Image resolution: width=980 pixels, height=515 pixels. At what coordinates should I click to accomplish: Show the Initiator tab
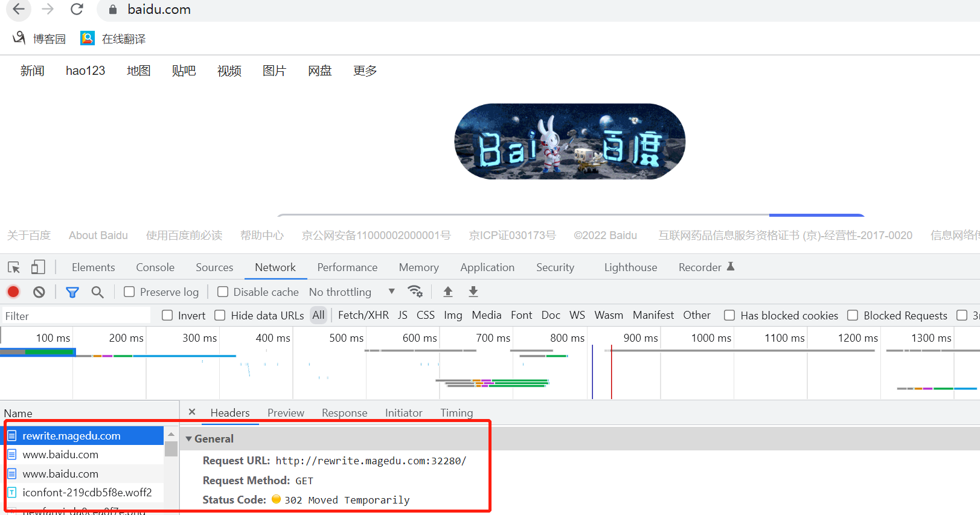[x=403, y=413]
